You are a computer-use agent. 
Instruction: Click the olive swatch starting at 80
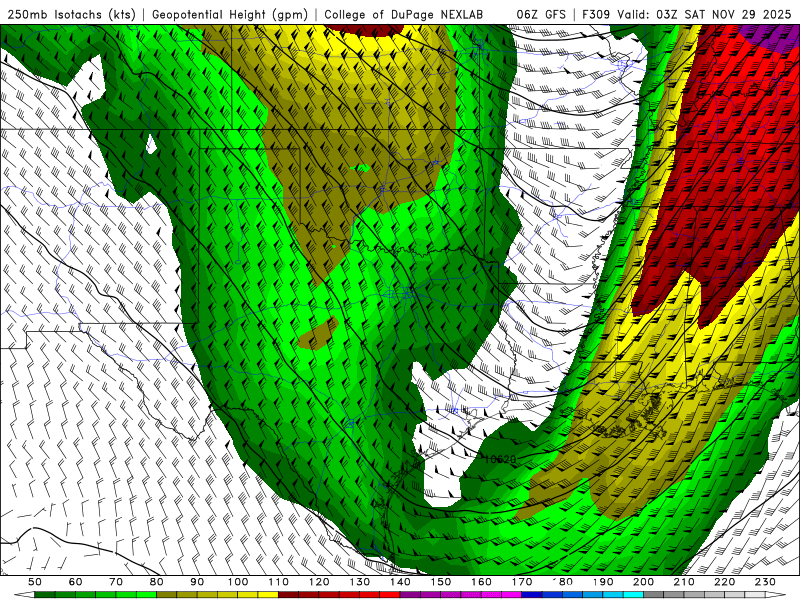tap(166, 595)
